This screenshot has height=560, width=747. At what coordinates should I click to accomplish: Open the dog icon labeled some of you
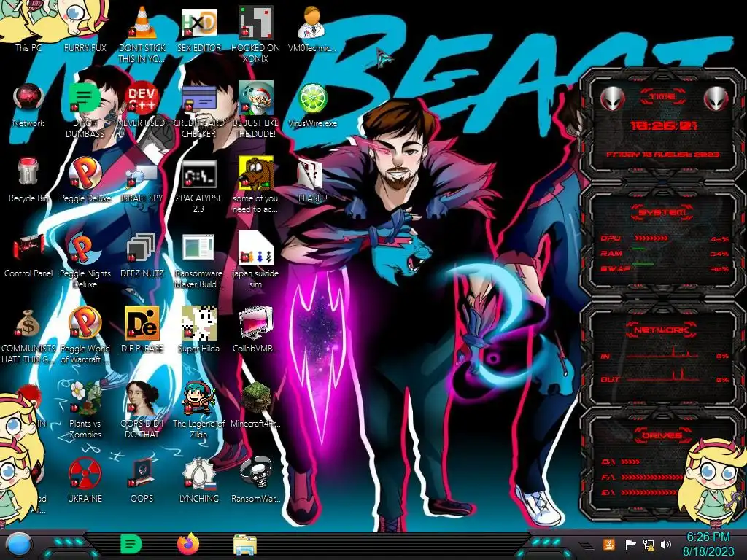click(x=255, y=172)
